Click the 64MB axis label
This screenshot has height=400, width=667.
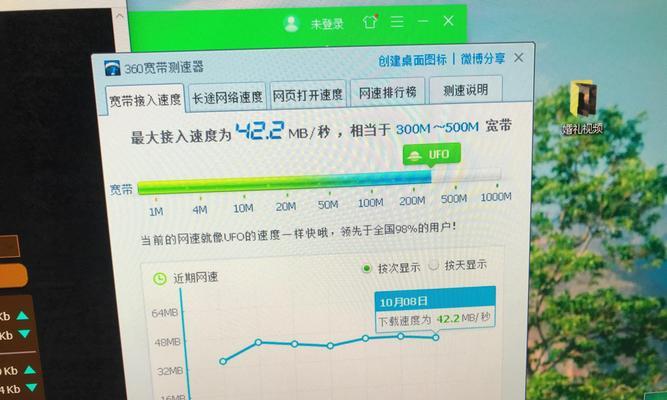[x=165, y=313]
